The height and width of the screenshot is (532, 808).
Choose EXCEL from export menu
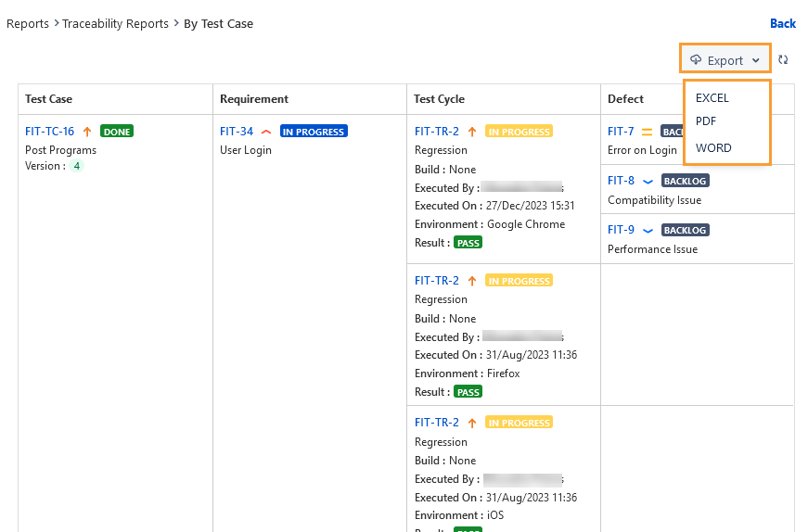(712, 97)
